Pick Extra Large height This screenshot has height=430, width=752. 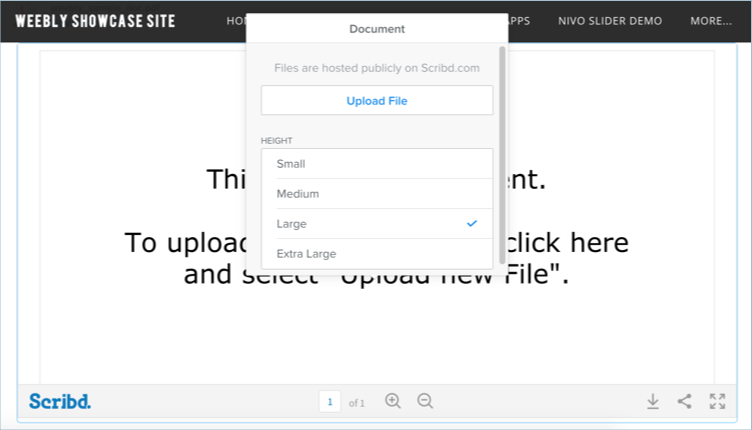[377, 254]
